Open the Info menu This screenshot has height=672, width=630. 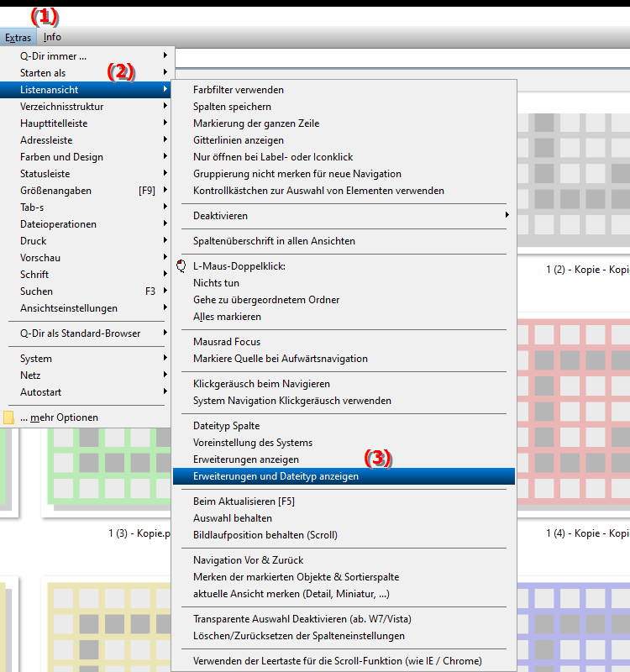pyautogui.click(x=52, y=37)
